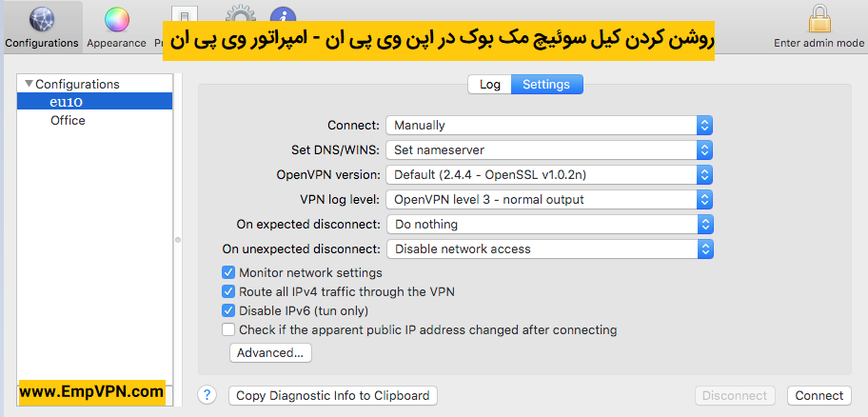Open the VPN log level dropdown
This screenshot has height=417, width=868.
549,199
